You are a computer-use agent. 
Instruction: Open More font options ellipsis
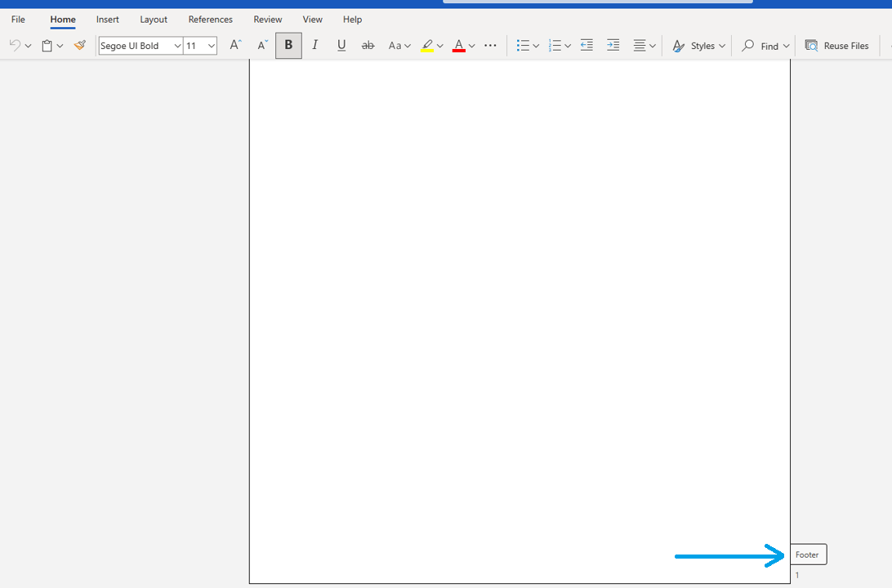[x=490, y=46]
